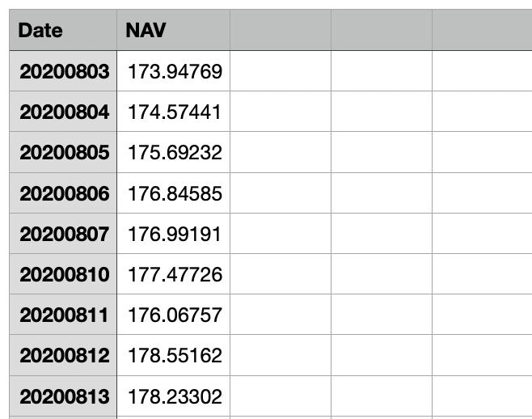Select the cell containing 176.84585
The height and width of the screenshot is (419, 532).
tap(173, 193)
